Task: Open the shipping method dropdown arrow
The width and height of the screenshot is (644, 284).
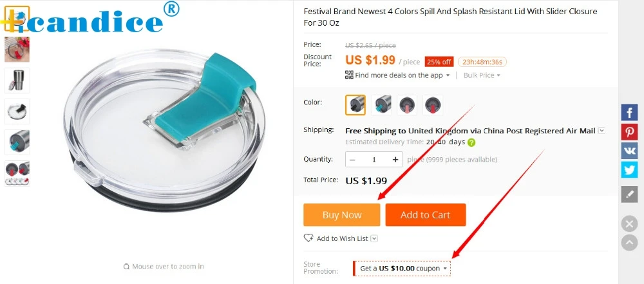Action: (601, 131)
